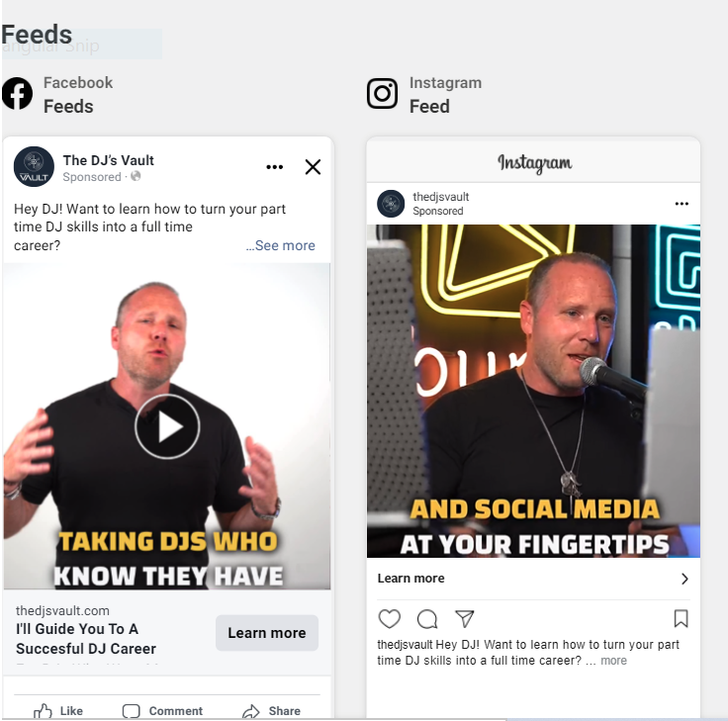Click the Facebook logo icon
The height and width of the screenshot is (721, 728).
pyautogui.click(x=18, y=93)
